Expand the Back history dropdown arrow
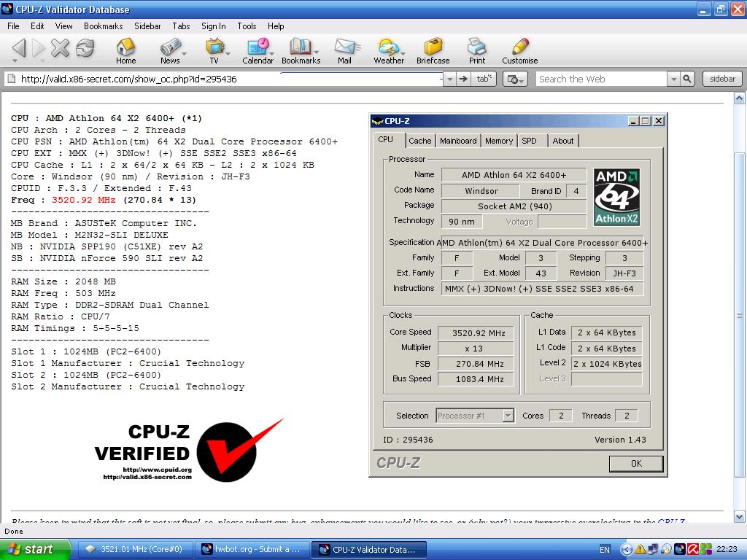The height and width of the screenshot is (560, 747). coord(15,61)
